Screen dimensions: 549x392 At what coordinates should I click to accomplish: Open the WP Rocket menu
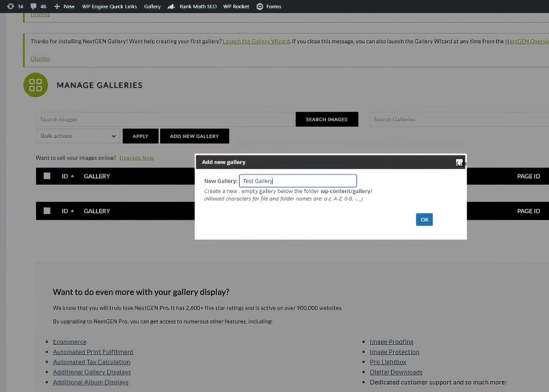236,7
